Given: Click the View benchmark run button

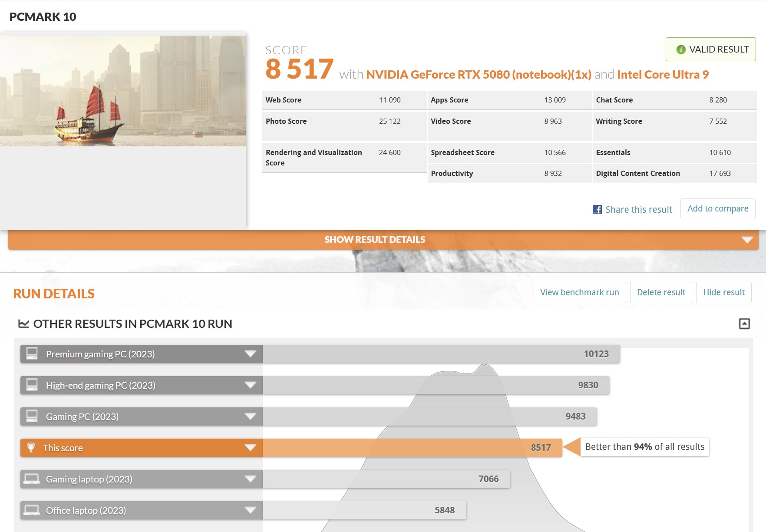Looking at the screenshot, I should pos(579,292).
